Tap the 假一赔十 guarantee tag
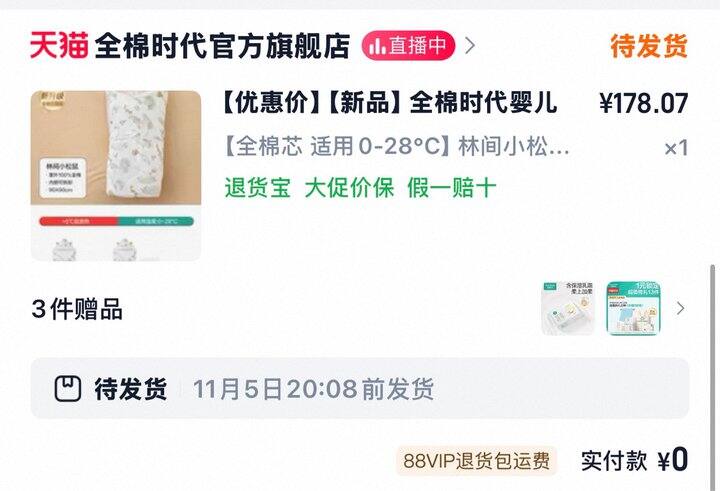 click(451, 188)
